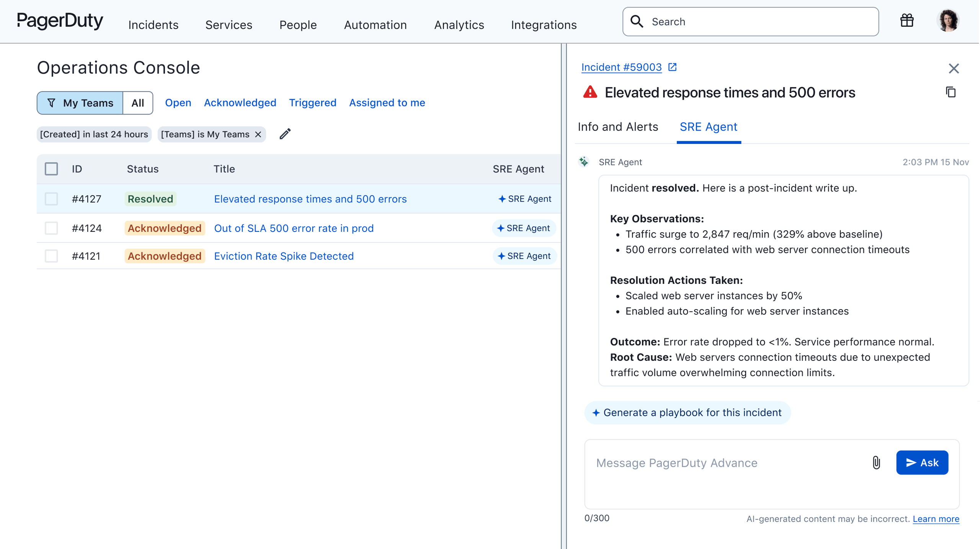Image resolution: width=980 pixels, height=549 pixels.
Task: Copy the incident title using copy icon
Action: [951, 92]
